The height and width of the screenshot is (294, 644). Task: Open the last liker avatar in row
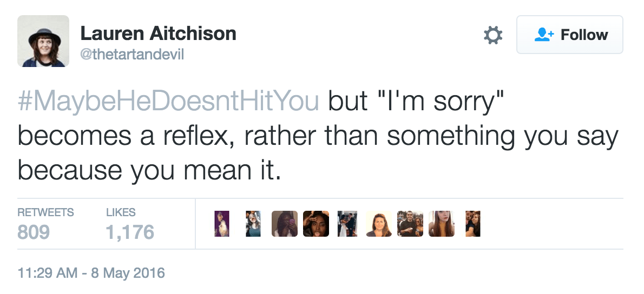pyautogui.click(x=472, y=224)
